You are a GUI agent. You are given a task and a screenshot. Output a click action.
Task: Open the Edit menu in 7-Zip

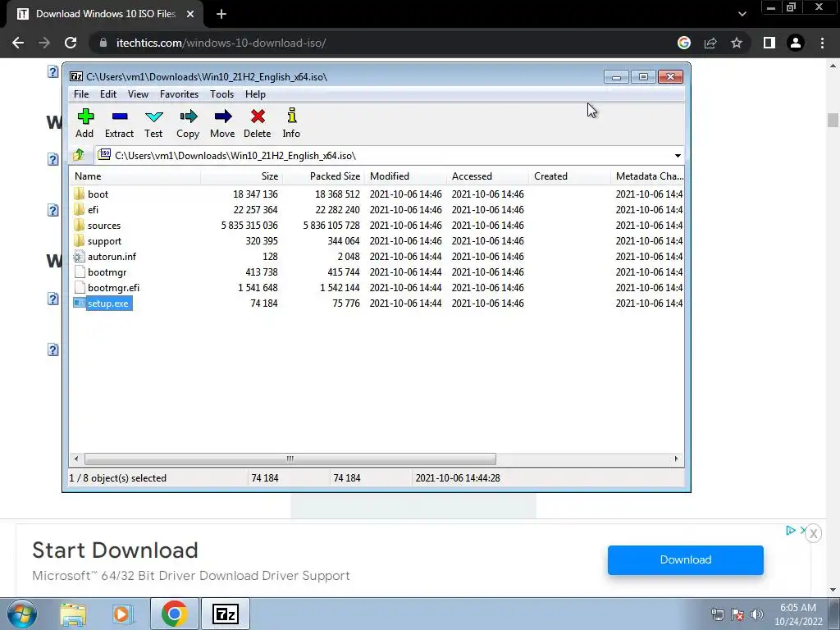click(x=108, y=94)
